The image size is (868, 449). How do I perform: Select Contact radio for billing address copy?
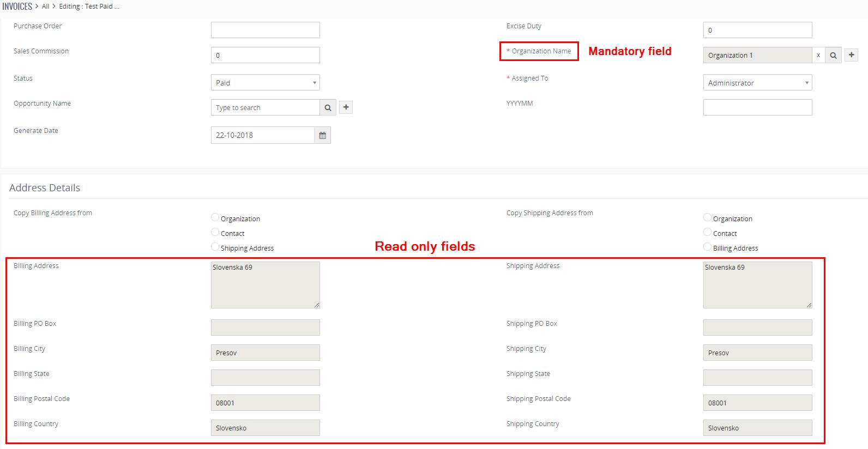point(215,232)
